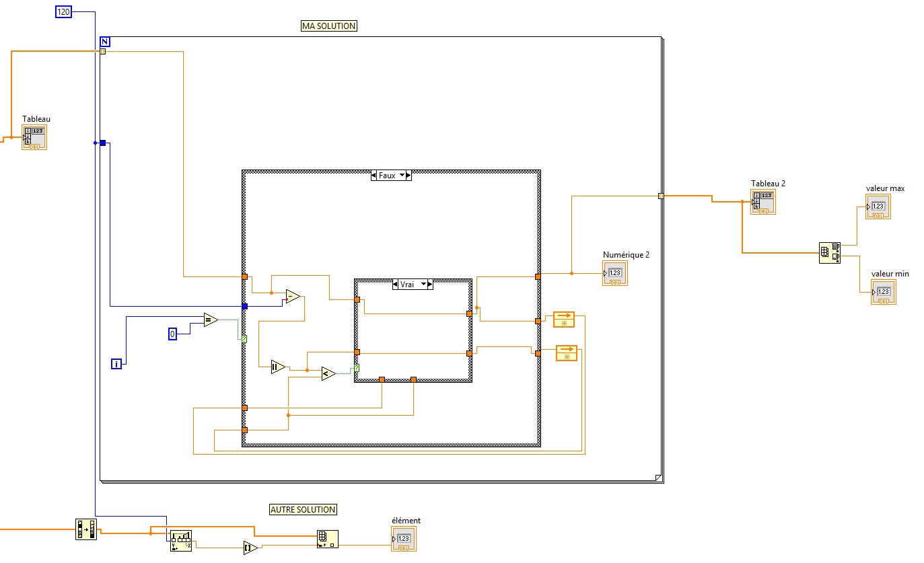Select the Array Max & Min function
This screenshot has width=924, height=563.
(x=829, y=253)
